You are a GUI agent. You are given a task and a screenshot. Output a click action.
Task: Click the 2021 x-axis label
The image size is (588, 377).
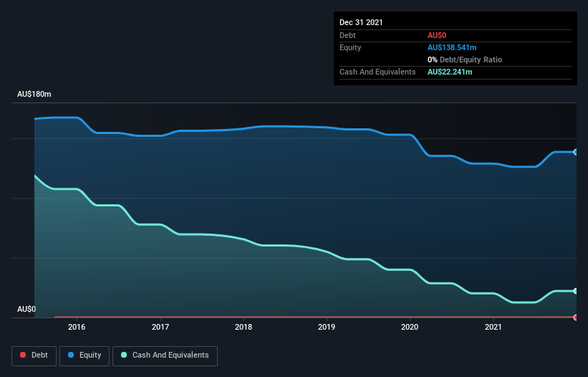point(493,328)
